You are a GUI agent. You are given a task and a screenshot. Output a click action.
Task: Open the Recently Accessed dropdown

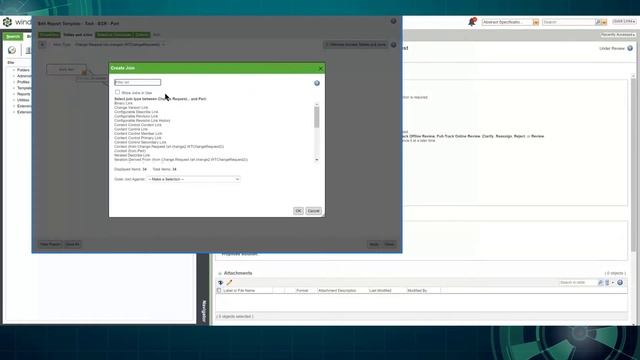618,35
